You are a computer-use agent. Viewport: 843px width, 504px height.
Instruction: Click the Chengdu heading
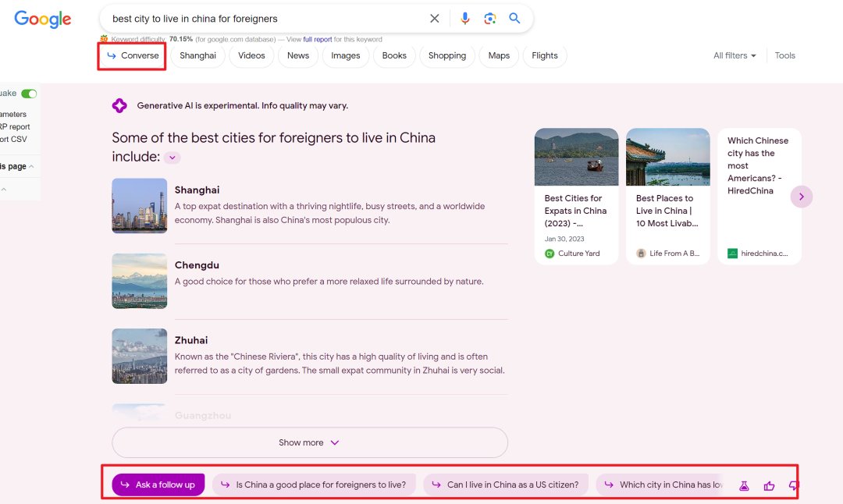point(197,265)
